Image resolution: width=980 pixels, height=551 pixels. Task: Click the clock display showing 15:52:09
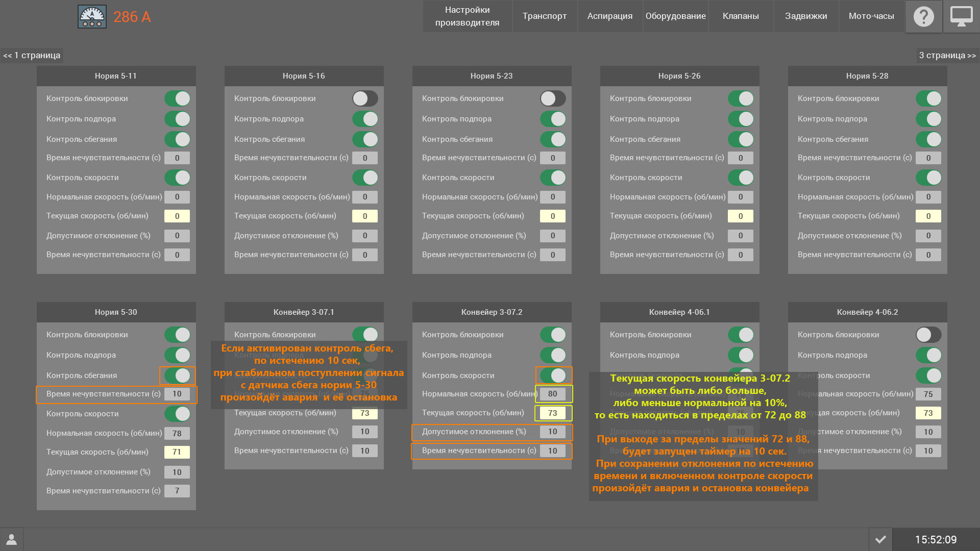[x=935, y=539]
